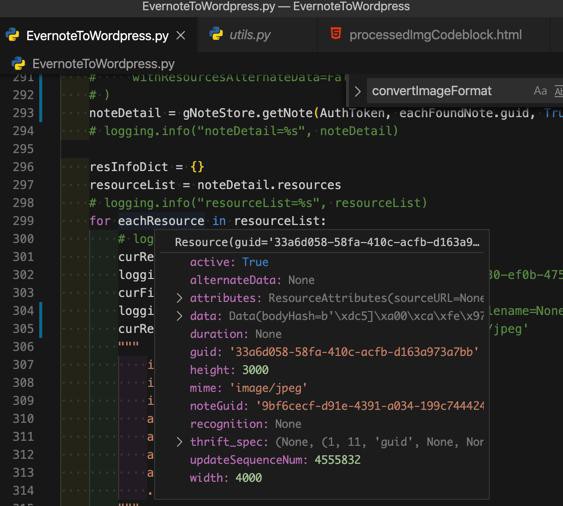Click line number 296 in gutter
The height and width of the screenshot is (506, 563).
23,167
